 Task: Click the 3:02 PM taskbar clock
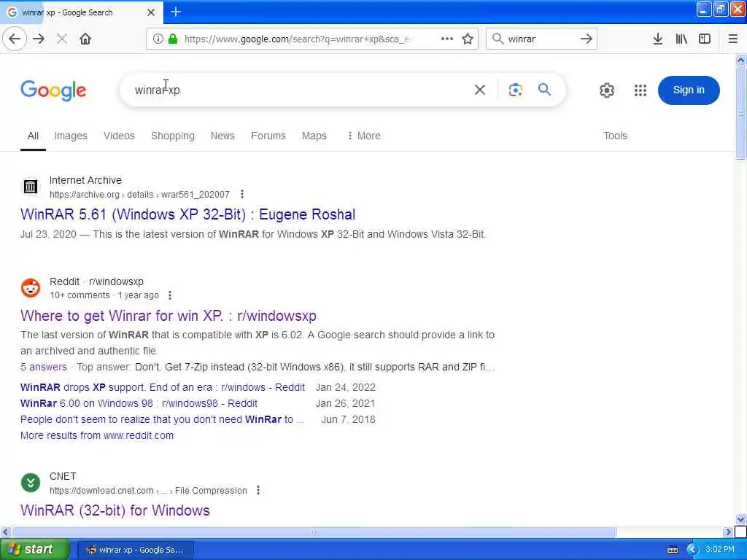tap(720, 549)
